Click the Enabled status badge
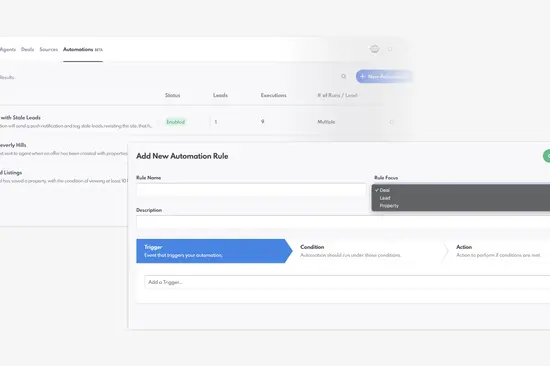This screenshot has height=366, width=550. (175, 122)
